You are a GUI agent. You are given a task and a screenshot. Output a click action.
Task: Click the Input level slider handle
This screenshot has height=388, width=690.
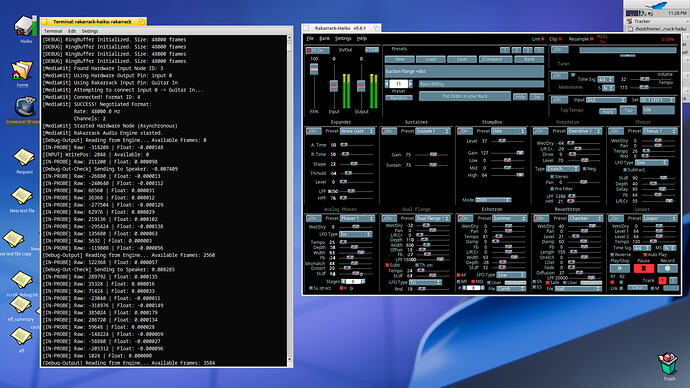(x=334, y=86)
